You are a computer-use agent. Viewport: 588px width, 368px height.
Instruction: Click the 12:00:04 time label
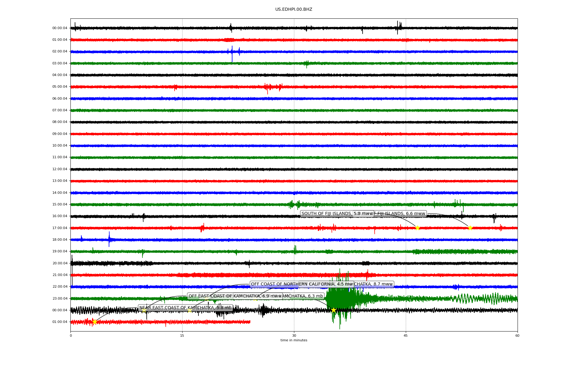pyautogui.click(x=60, y=169)
